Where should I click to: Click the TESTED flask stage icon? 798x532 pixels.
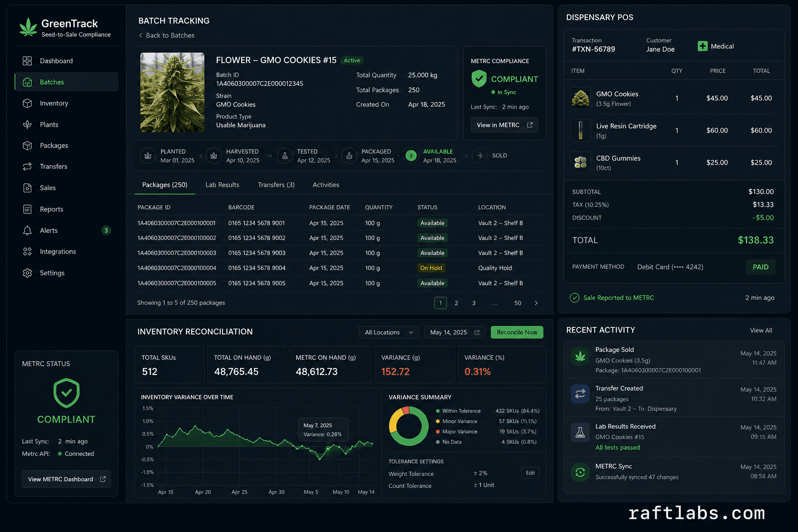coord(285,155)
